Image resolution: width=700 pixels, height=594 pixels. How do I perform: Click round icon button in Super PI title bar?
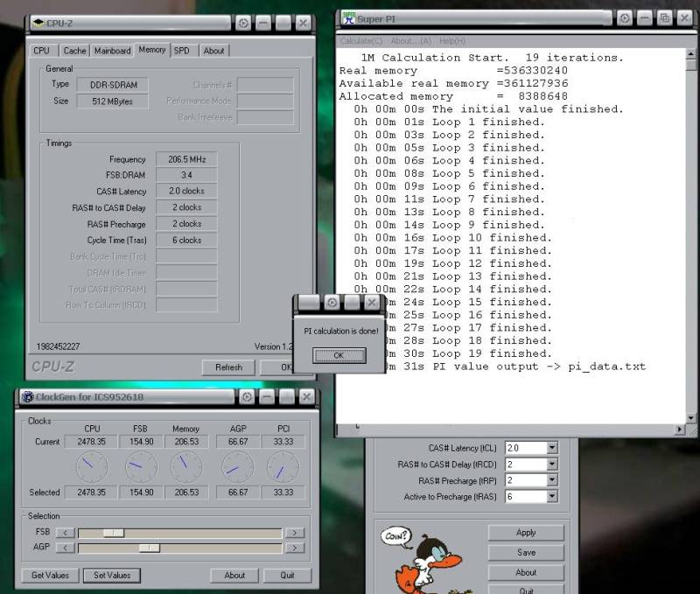[x=625, y=18]
